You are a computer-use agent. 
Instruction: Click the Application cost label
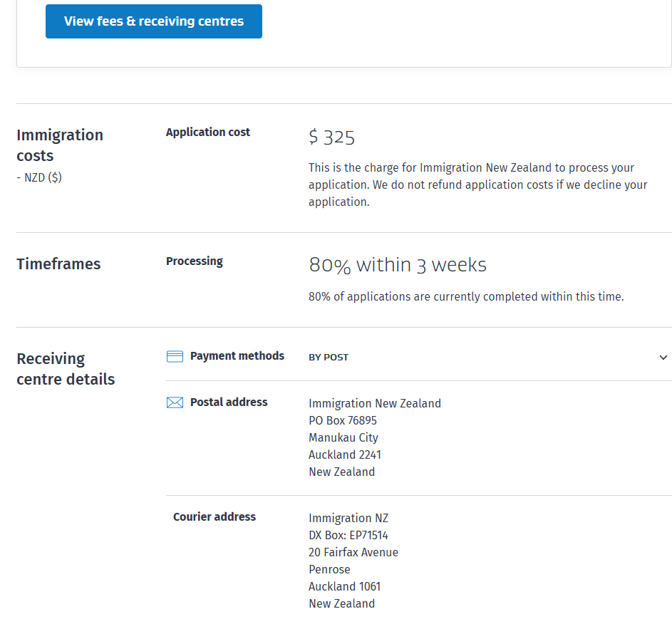point(208,132)
